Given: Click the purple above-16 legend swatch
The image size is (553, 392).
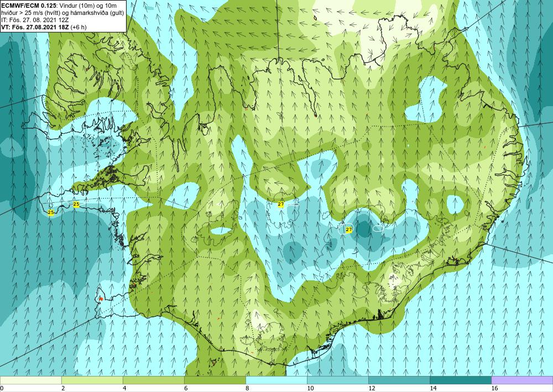Looking at the screenshot, I should coord(522,380).
